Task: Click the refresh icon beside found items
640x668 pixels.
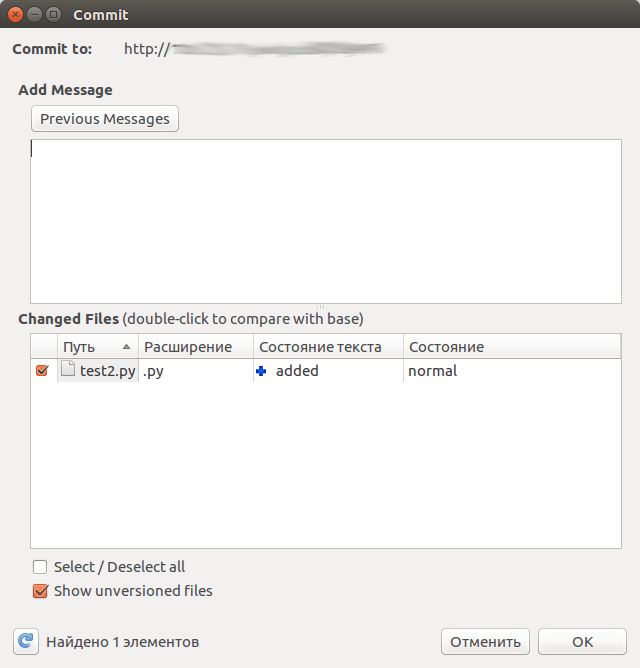Action: pyautogui.click(x=26, y=641)
